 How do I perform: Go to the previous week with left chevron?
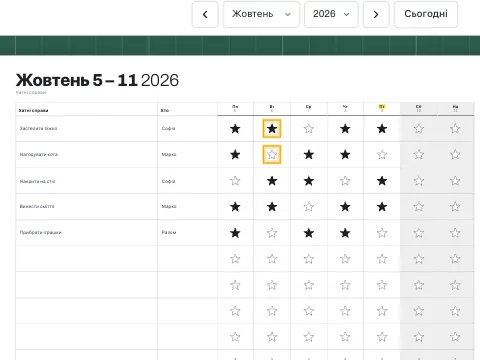[205, 14]
